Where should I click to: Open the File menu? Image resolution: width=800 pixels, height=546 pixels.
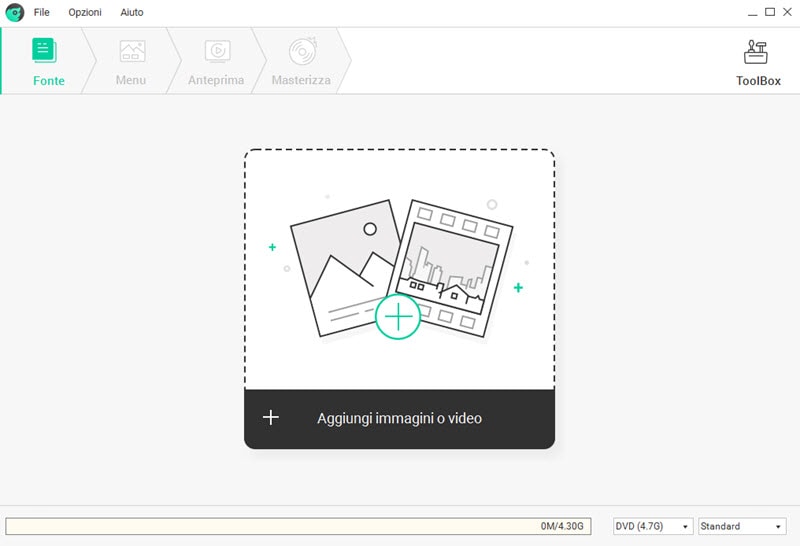pos(41,12)
